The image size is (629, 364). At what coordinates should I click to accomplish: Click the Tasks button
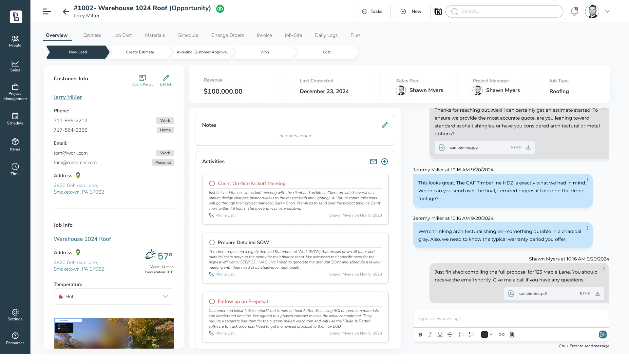pos(372,11)
